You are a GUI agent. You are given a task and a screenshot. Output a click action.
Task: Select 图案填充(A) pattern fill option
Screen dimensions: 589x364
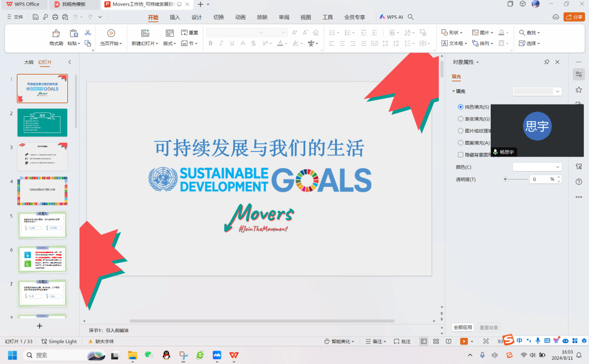pyautogui.click(x=461, y=143)
